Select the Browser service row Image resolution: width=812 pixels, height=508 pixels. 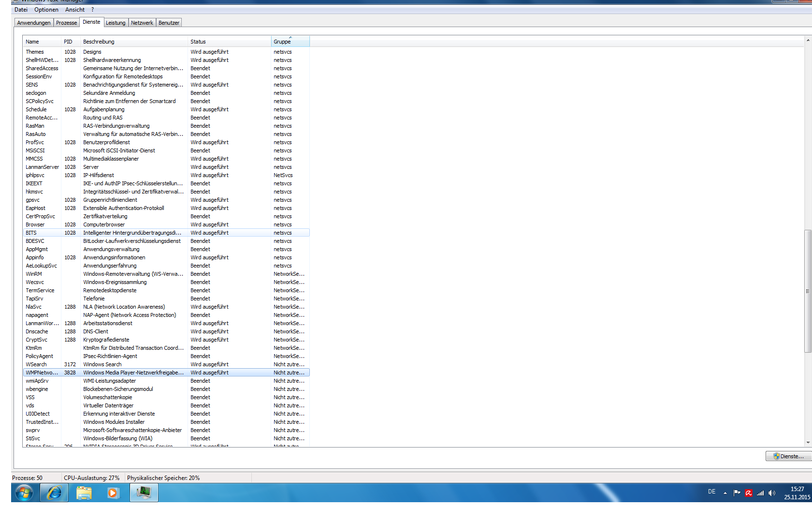pos(166,224)
